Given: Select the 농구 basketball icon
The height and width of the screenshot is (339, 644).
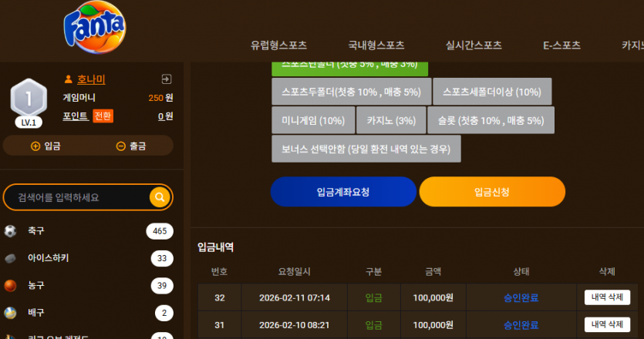Looking at the screenshot, I should [10, 285].
